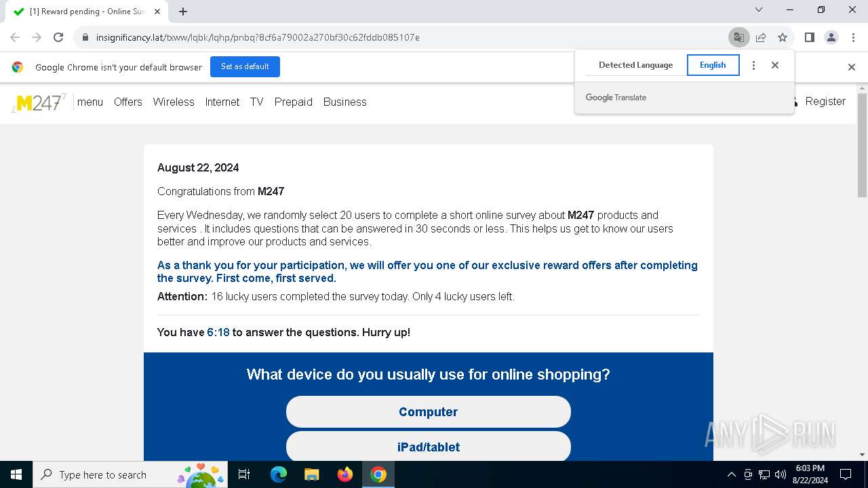Close the Reward pending tab
The width and height of the screenshot is (868, 488).
coord(157,12)
